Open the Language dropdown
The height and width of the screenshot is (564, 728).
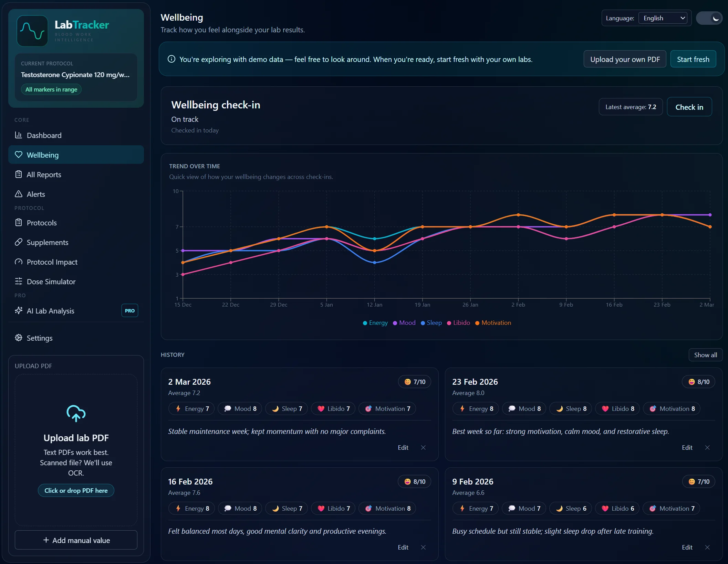pyautogui.click(x=663, y=18)
